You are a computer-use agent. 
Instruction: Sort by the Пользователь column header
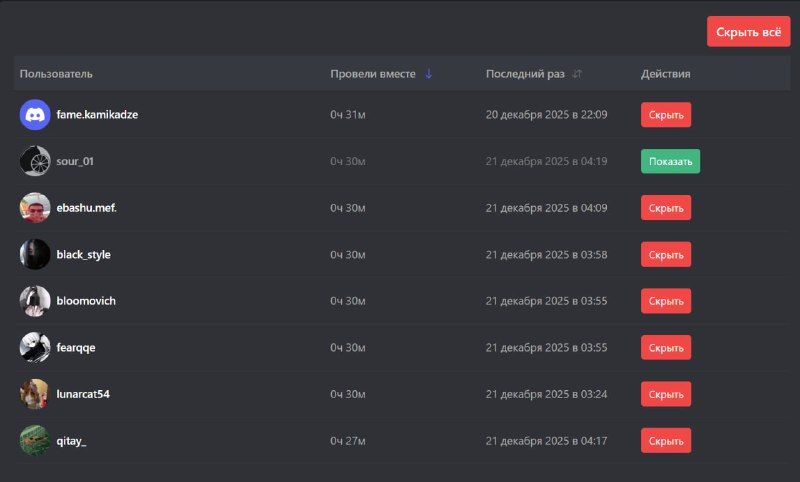(x=56, y=74)
